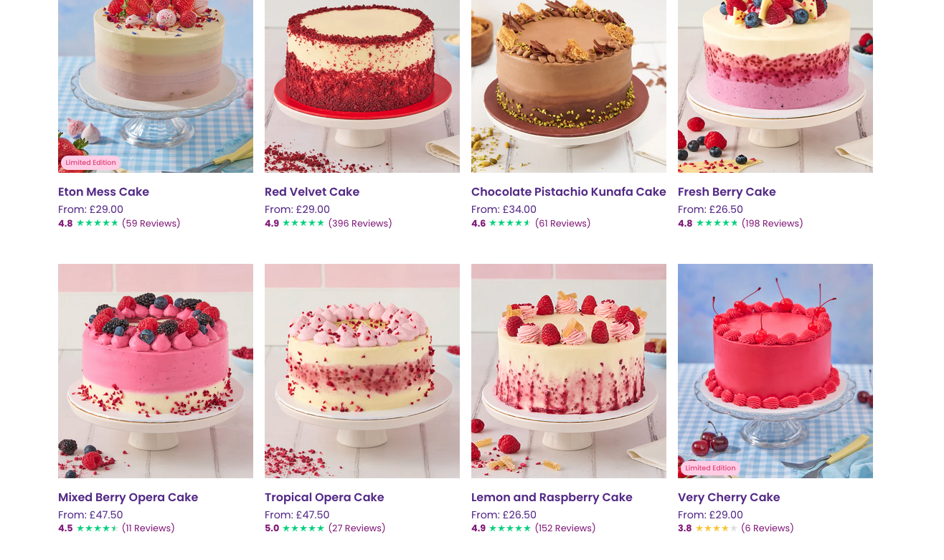Open the 152 Reviews link

[565, 528]
